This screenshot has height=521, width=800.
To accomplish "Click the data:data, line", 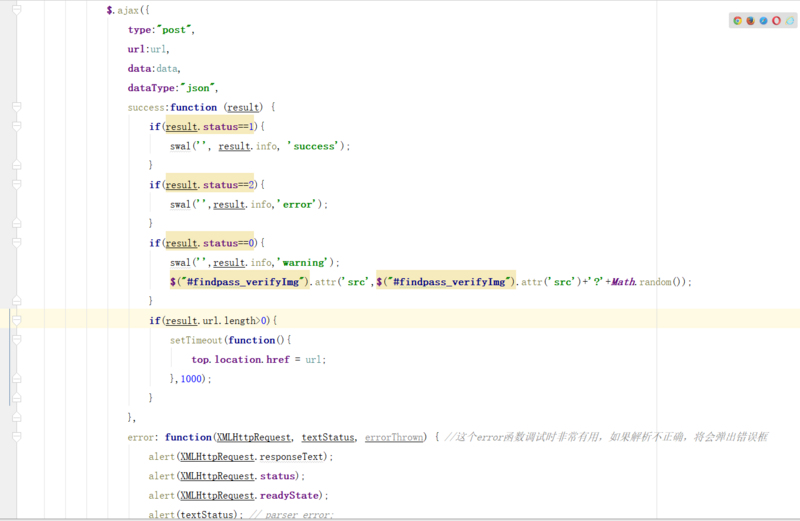I will (154, 68).
